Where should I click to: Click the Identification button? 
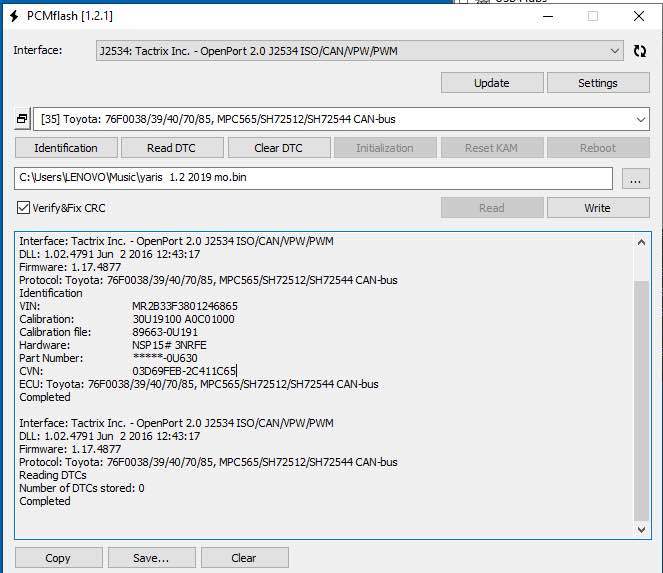click(66, 148)
